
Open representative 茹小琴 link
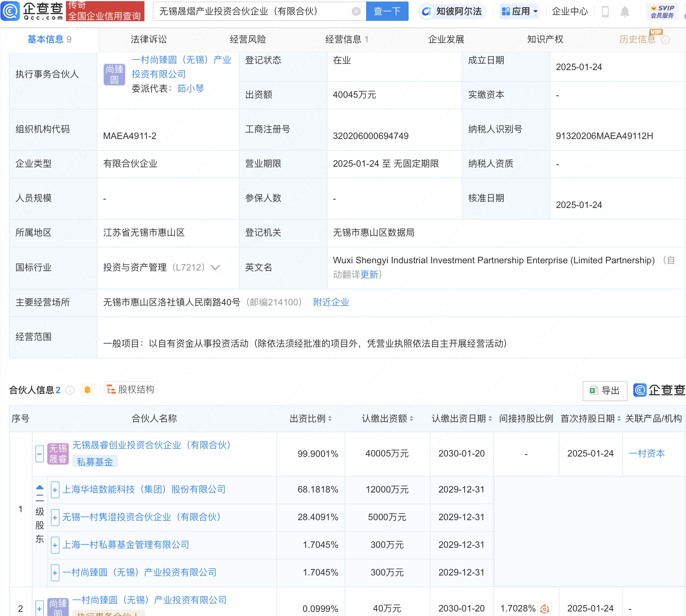[x=190, y=89]
